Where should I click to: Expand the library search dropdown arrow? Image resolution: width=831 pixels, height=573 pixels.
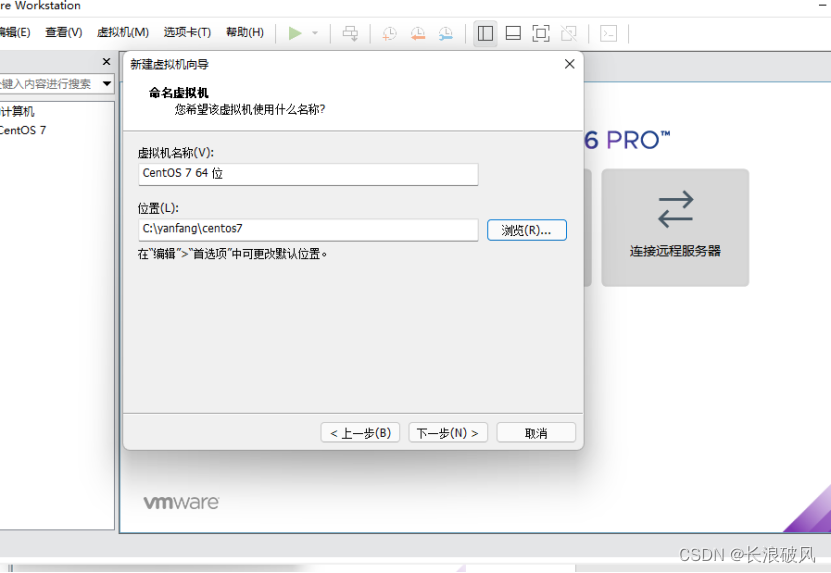pos(107,84)
